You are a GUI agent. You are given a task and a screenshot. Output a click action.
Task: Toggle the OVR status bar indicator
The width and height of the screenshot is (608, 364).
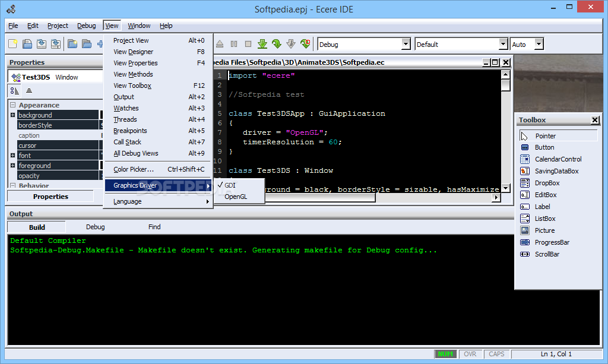(x=470, y=354)
